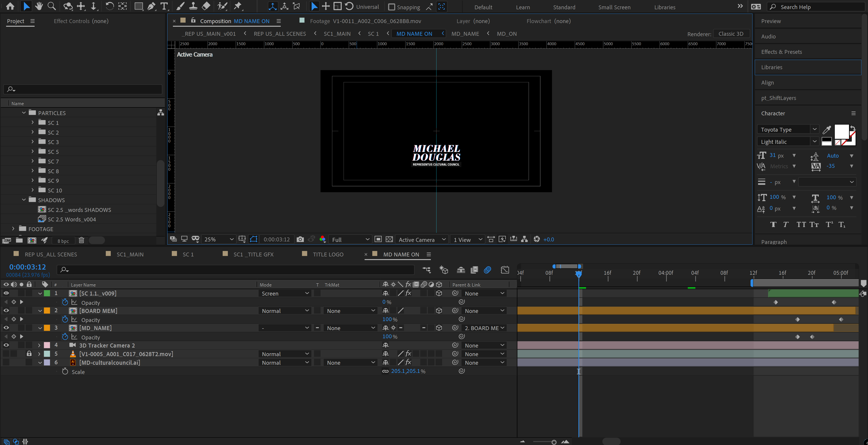Open Screen blending mode dropdown
The width and height of the screenshot is (868, 445).
(x=285, y=293)
